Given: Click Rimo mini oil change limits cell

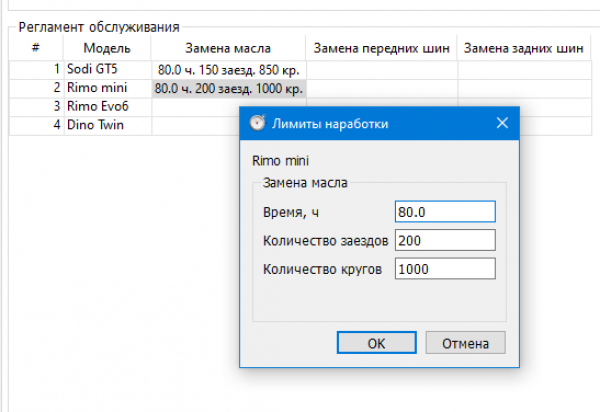Looking at the screenshot, I should (x=229, y=89).
